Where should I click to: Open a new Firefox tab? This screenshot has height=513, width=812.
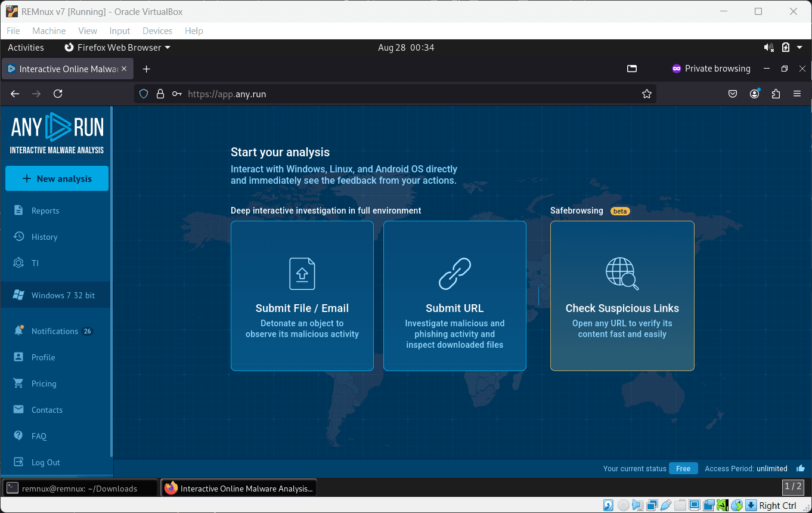[x=147, y=69]
